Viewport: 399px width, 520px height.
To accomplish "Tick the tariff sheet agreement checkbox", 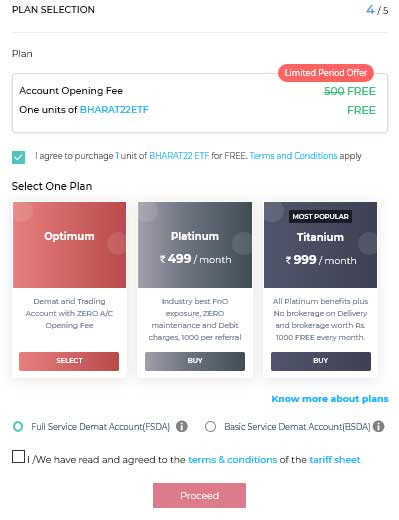I will tap(18, 456).
